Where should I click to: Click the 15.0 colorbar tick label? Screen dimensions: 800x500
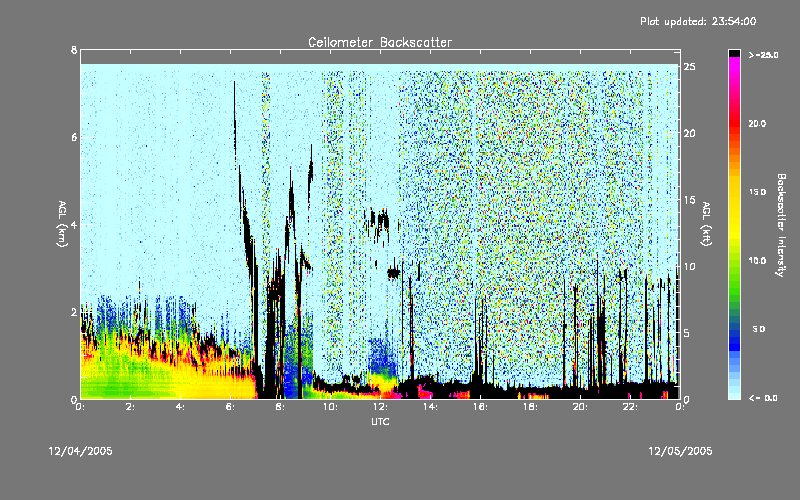pyautogui.click(x=757, y=192)
